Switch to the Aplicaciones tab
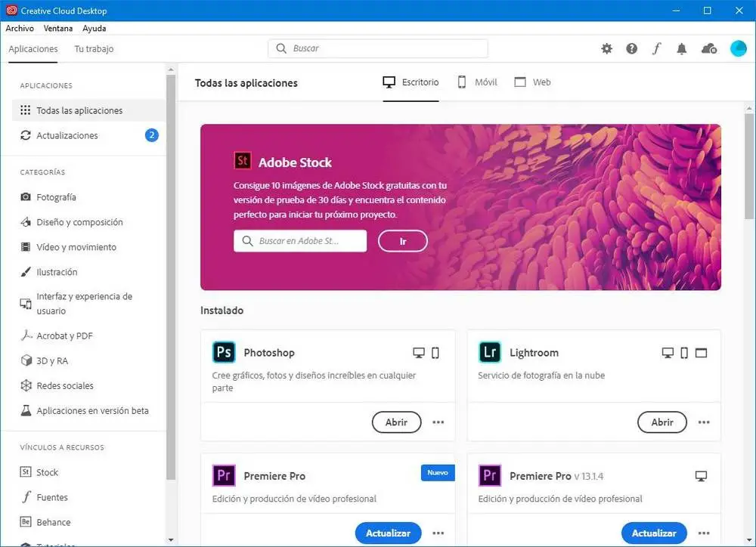Screen dimensions: 756x547 click(33, 48)
